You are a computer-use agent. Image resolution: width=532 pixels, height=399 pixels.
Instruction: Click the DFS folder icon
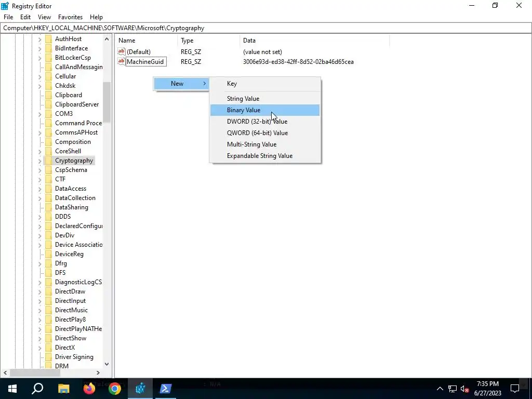pyautogui.click(x=48, y=272)
